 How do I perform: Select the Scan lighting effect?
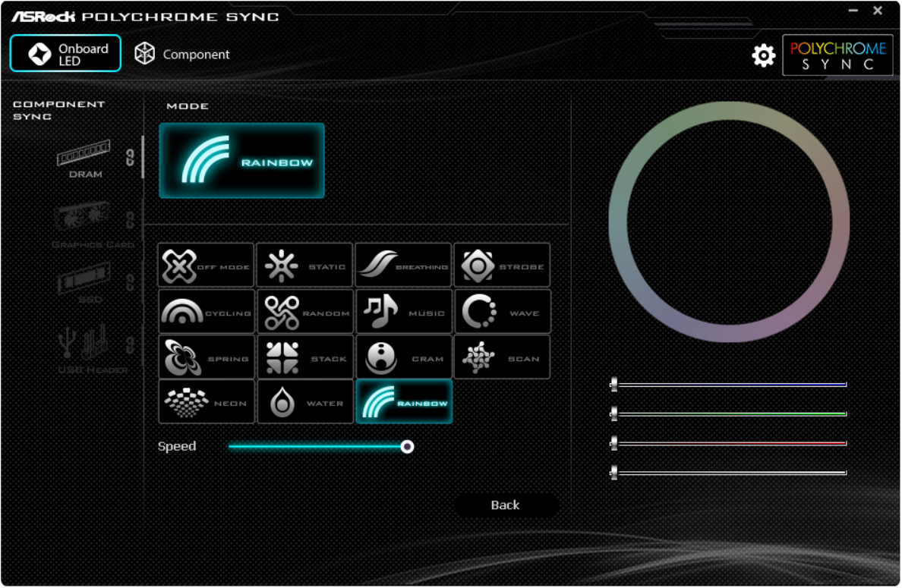502,357
